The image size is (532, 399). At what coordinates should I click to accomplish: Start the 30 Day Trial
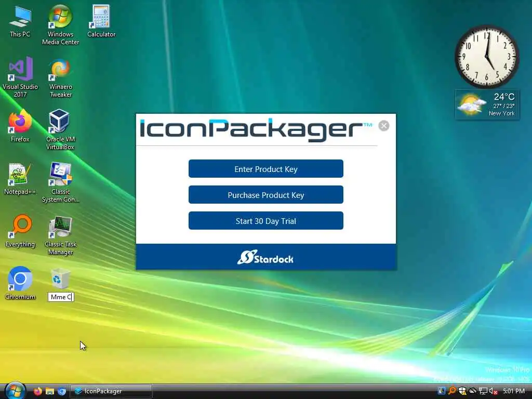(265, 221)
